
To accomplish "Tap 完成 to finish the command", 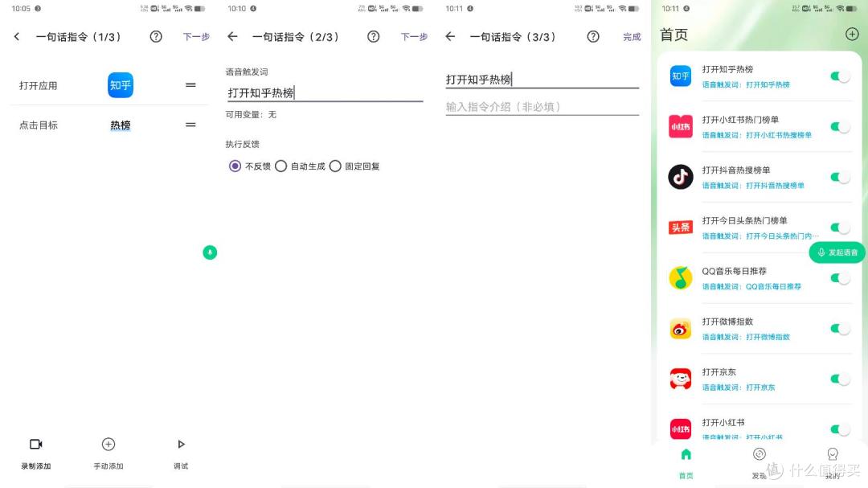I will pyautogui.click(x=632, y=36).
